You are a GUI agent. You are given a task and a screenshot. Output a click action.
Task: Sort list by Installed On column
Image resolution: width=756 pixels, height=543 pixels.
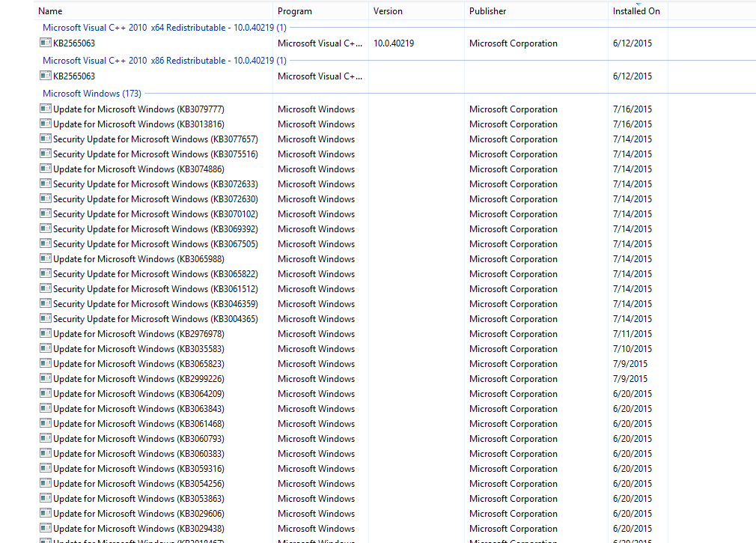pyautogui.click(x=635, y=11)
